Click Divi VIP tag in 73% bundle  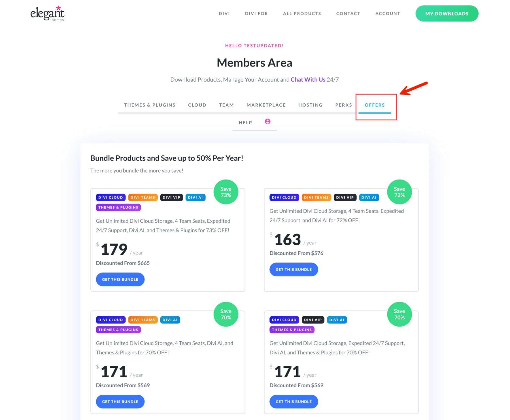[171, 197]
